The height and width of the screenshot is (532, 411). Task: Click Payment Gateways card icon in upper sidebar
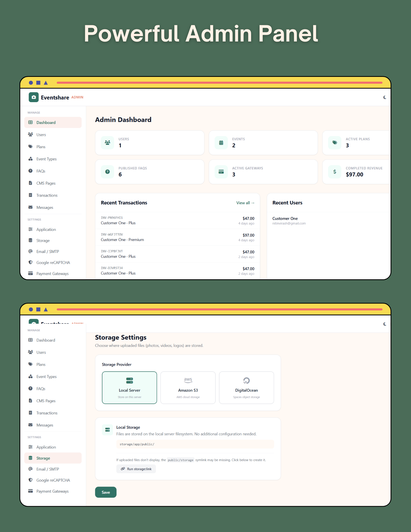pyautogui.click(x=31, y=273)
